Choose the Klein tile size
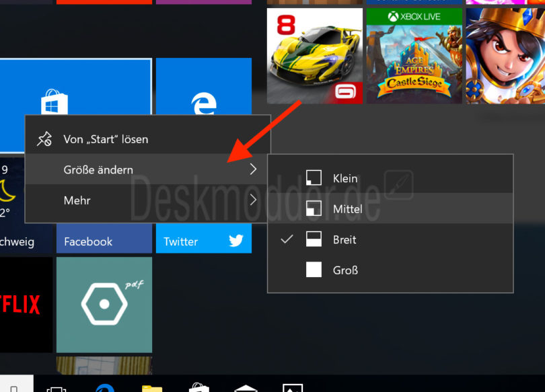545x392 pixels. click(390, 178)
